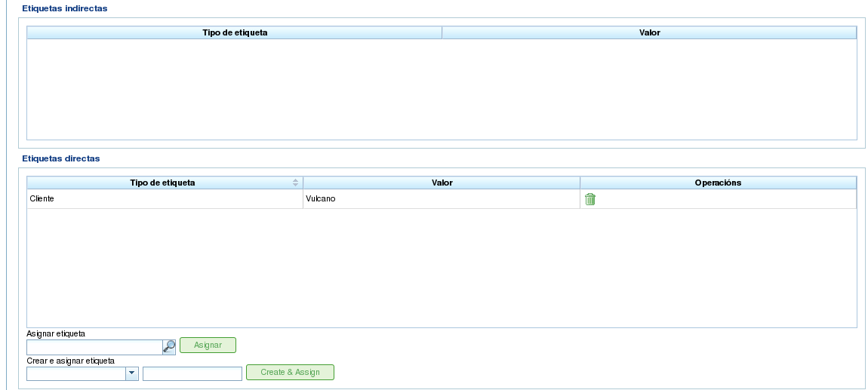Click Valor header in Etiquetas indirectas table
868x390 pixels.
tap(649, 32)
